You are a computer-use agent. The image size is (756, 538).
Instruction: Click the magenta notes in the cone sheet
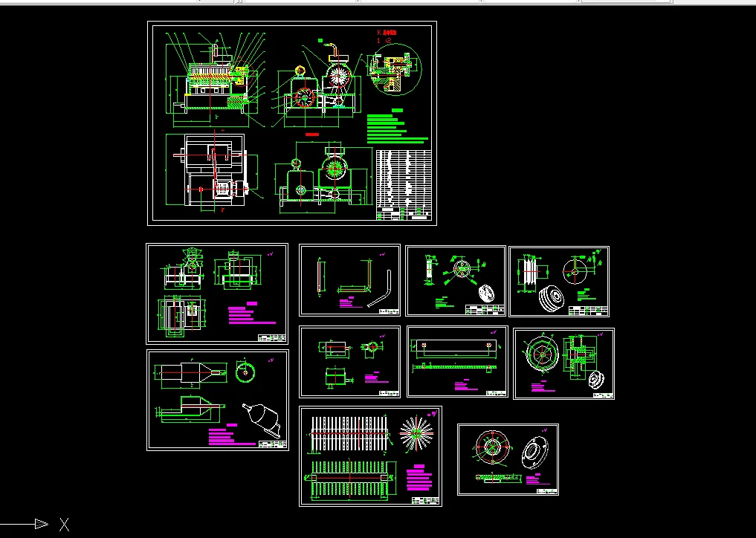(231, 435)
